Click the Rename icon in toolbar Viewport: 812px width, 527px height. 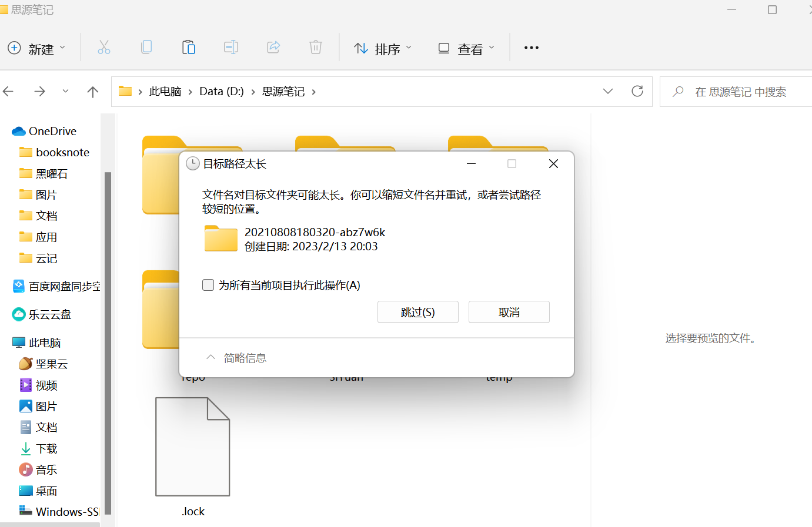[231, 48]
